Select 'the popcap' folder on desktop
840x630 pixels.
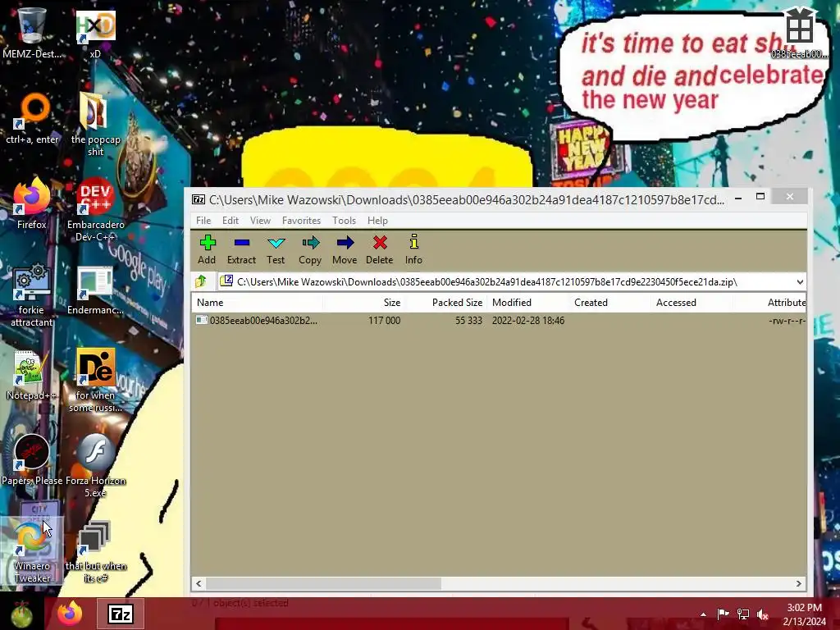pos(96,125)
